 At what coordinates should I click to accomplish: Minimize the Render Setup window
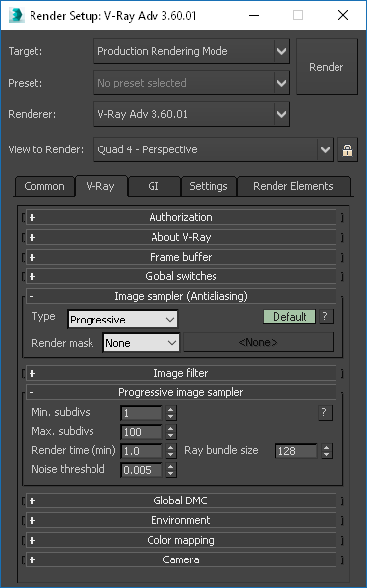[254, 15]
